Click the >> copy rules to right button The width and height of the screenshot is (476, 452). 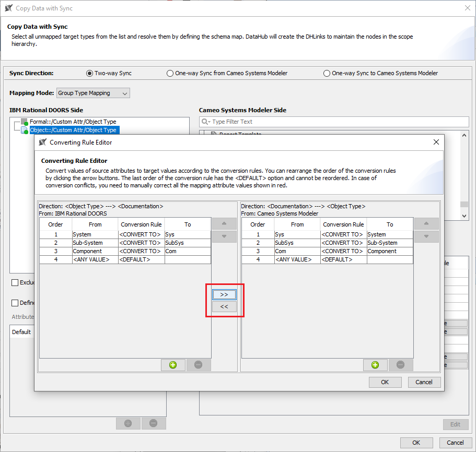pyautogui.click(x=224, y=295)
